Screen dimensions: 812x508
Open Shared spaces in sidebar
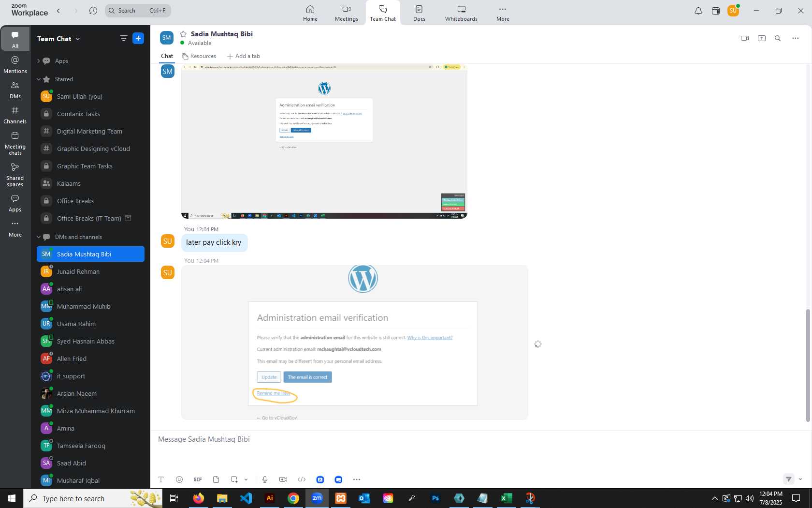15,175
